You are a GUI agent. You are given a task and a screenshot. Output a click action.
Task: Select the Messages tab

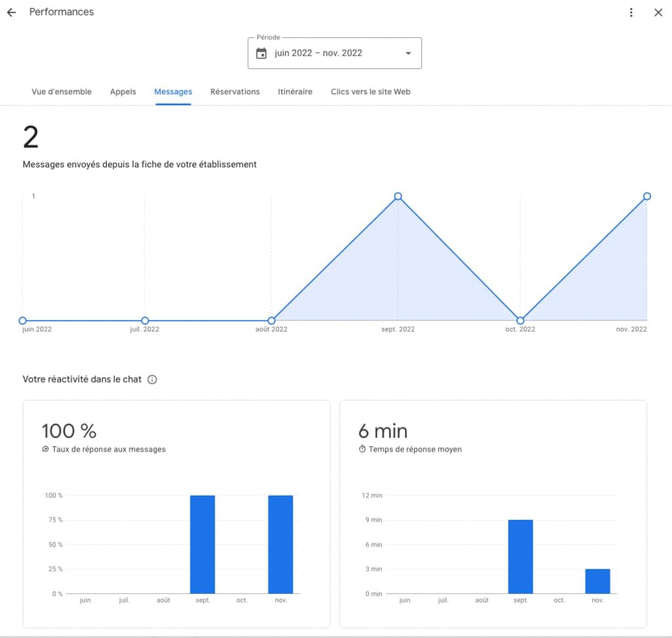click(x=173, y=92)
